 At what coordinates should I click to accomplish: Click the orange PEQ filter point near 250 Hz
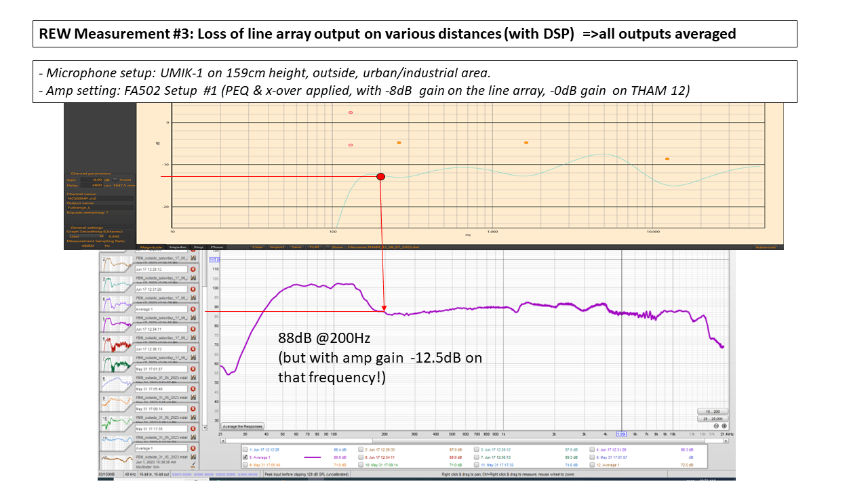coord(399,142)
